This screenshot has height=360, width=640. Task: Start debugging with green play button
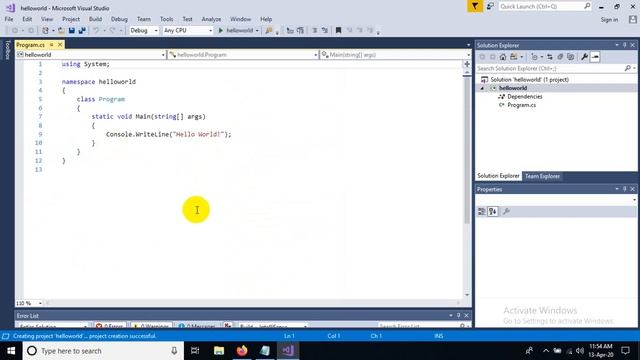pos(220,31)
